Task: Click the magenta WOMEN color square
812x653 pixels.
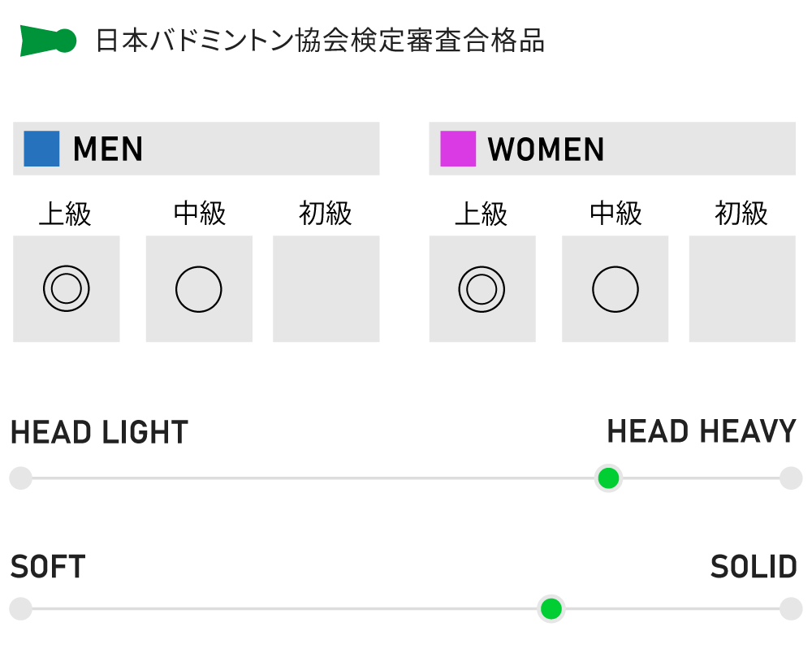Action: pos(458,149)
